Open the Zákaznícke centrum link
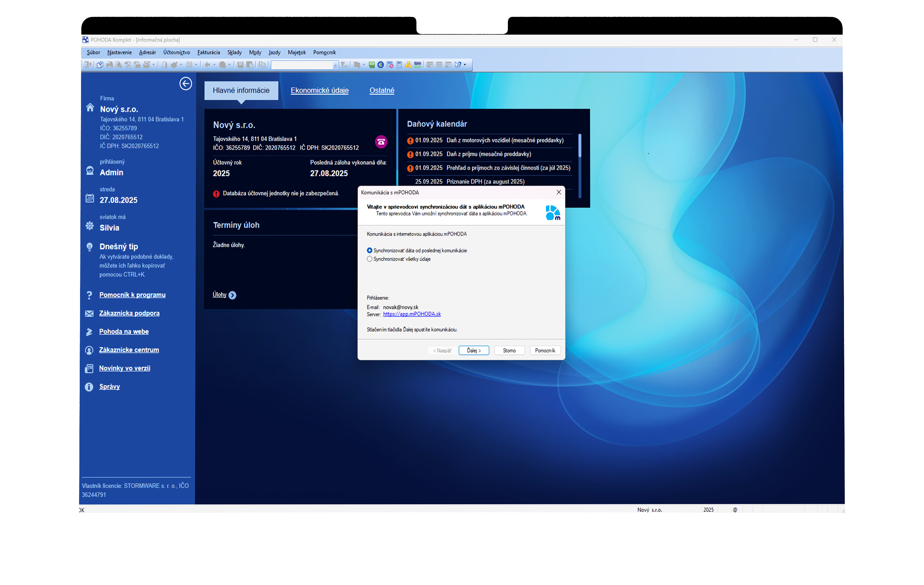 click(129, 351)
